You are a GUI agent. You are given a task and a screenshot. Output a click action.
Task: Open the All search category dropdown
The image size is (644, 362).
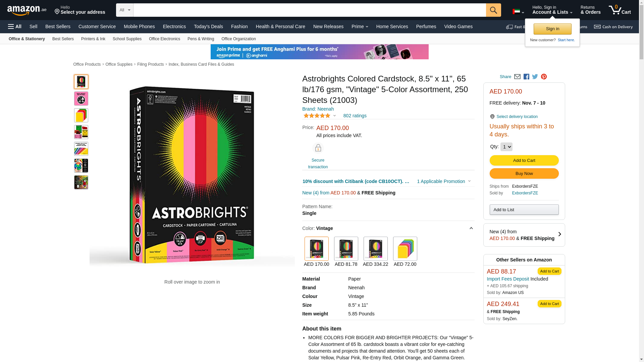click(x=125, y=10)
